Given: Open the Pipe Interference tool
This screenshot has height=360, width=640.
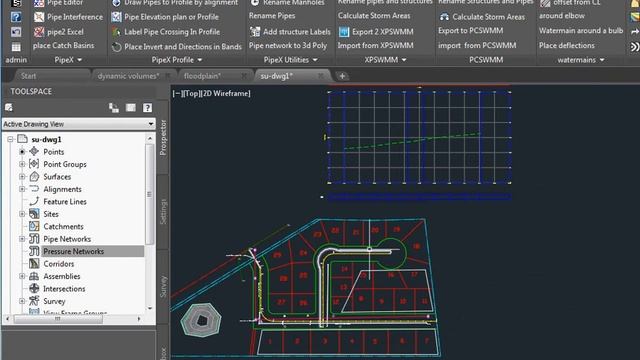Looking at the screenshot, I should (68, 17).
